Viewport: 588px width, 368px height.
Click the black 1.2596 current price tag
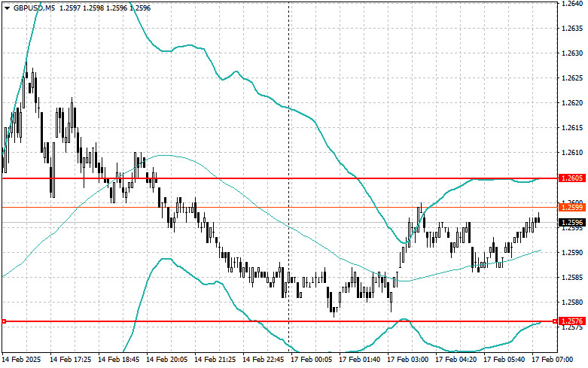coord(572,223)
